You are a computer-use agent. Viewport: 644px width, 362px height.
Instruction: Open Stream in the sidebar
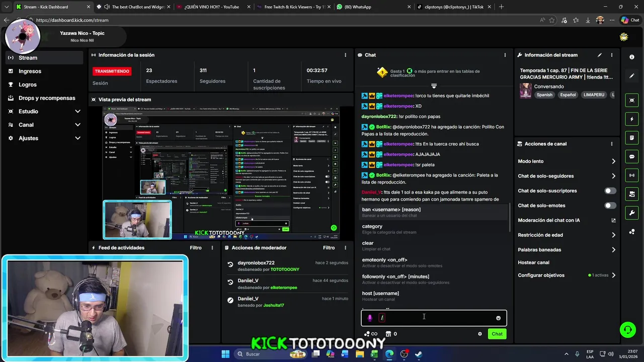click(x=44, y=58)
